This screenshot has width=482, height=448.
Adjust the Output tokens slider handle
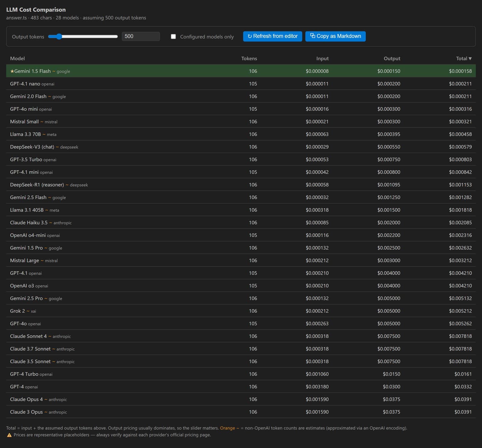point(59,36)
